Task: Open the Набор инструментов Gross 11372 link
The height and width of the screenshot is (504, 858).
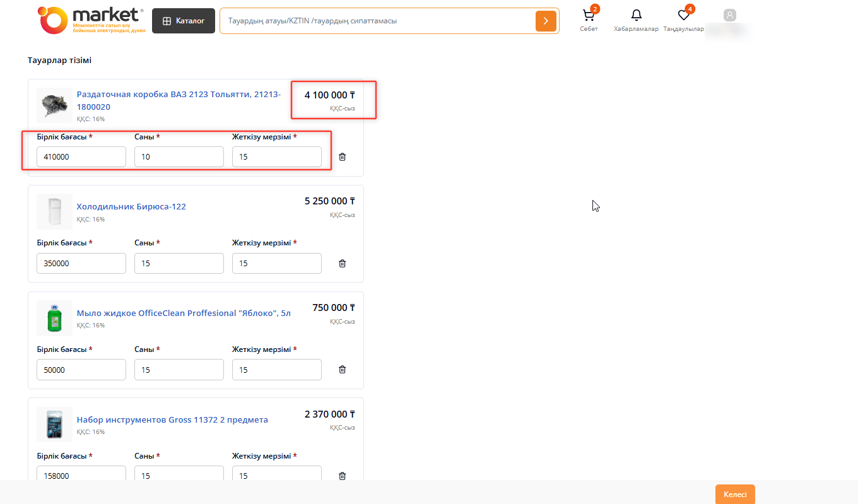Action: pos(172,419)
